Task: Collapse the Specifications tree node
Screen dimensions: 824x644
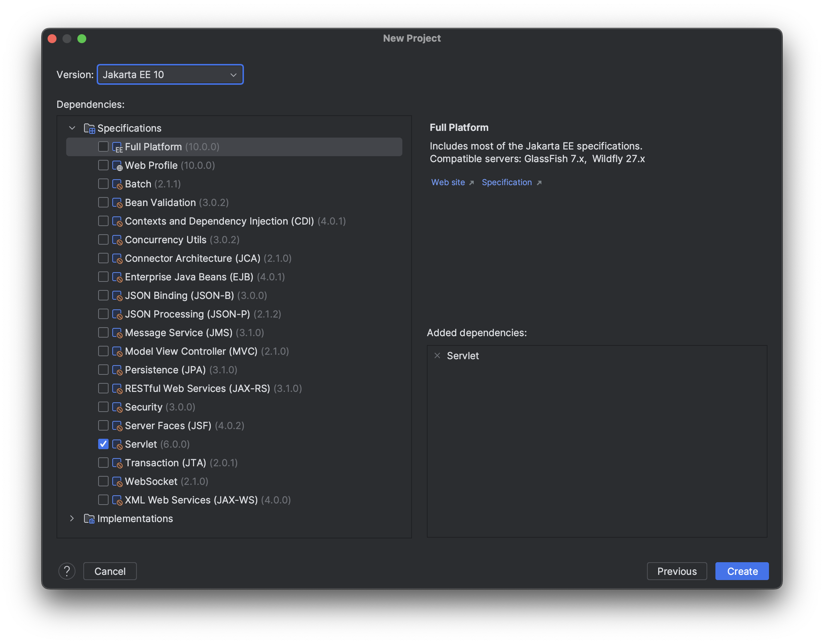Action: click(72, 128)
